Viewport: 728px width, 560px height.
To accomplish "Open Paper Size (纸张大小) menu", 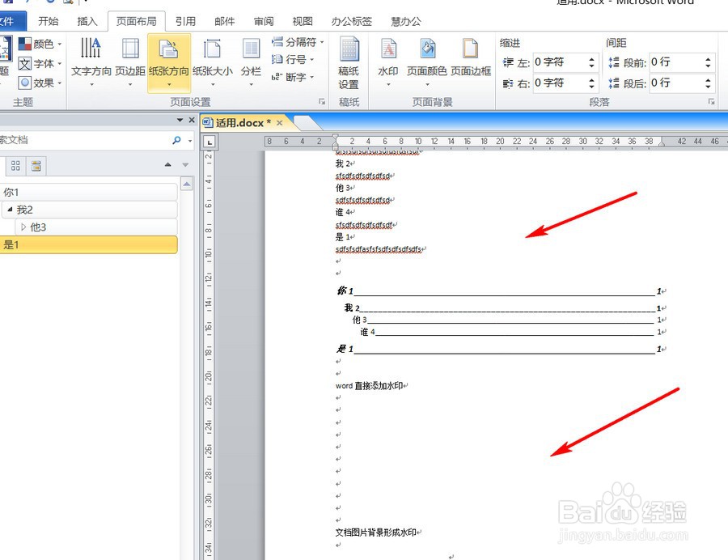I will (213, 62).
